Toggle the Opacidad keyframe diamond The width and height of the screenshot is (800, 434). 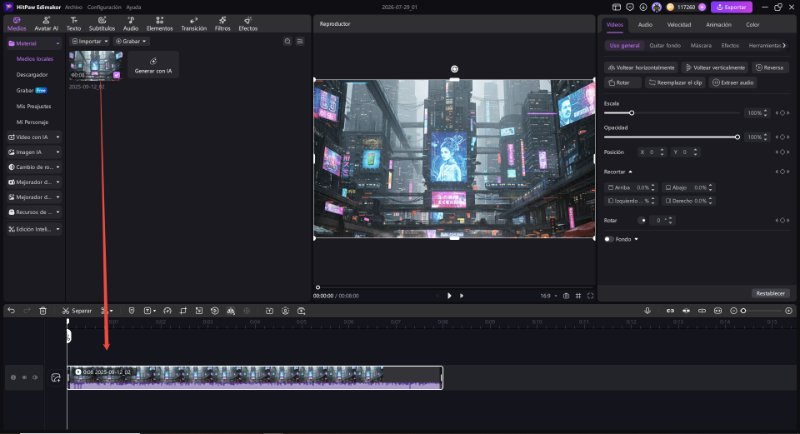[x=782, y=137]
